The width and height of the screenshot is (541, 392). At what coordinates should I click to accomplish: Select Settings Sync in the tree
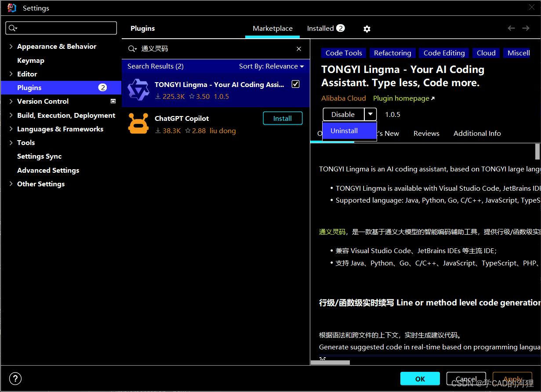point(39,156)
